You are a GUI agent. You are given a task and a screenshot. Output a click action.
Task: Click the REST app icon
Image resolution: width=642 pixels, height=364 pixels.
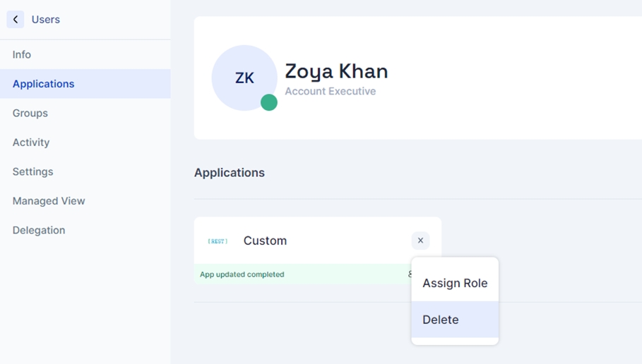(218, 241)
